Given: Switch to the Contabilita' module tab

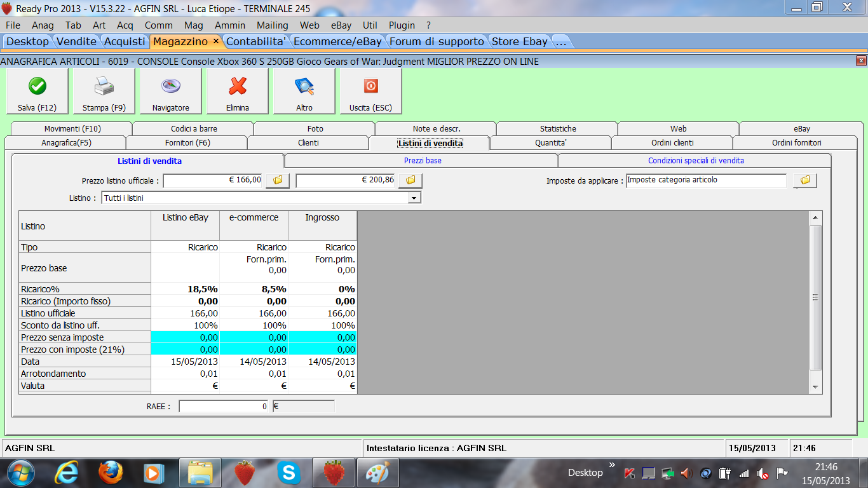Looking at the screenshot, I should tap(257, 41).
